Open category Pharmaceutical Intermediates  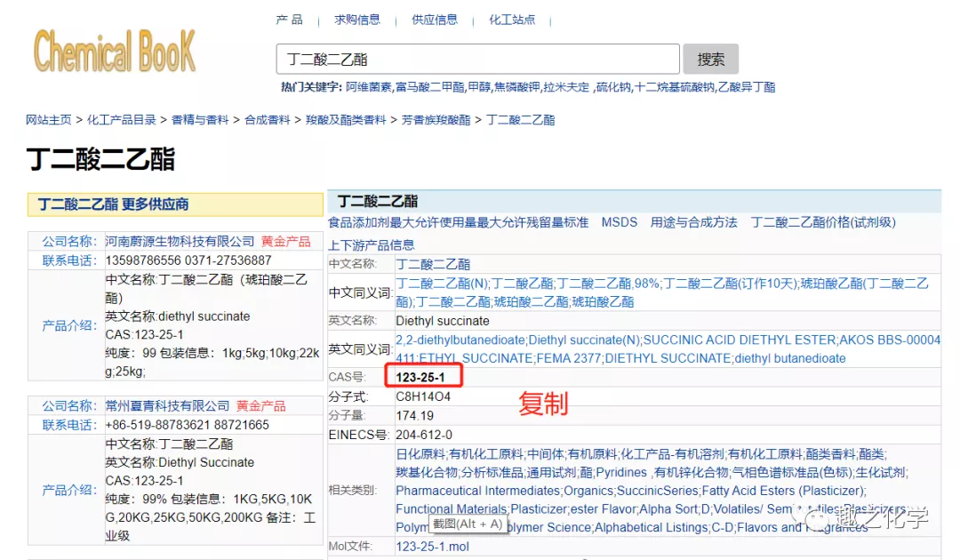coord(477,491)
